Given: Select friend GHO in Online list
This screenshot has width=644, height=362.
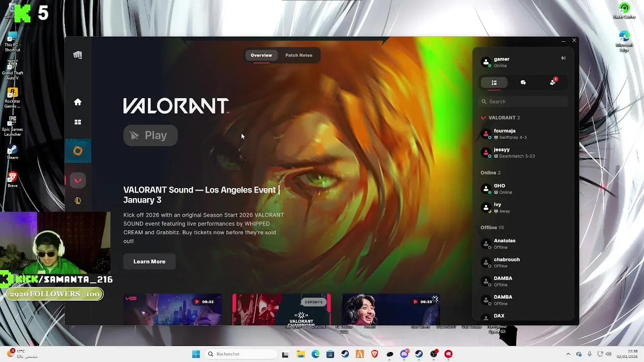Looking at the screenshot, I should [523, 189].
